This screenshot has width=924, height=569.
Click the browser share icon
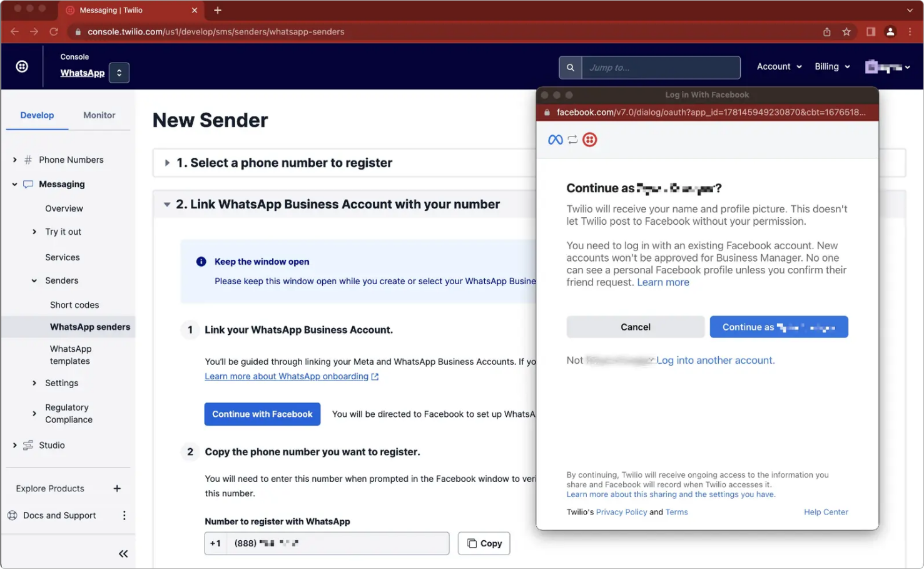pyautogui.click(x=826, y=31)
